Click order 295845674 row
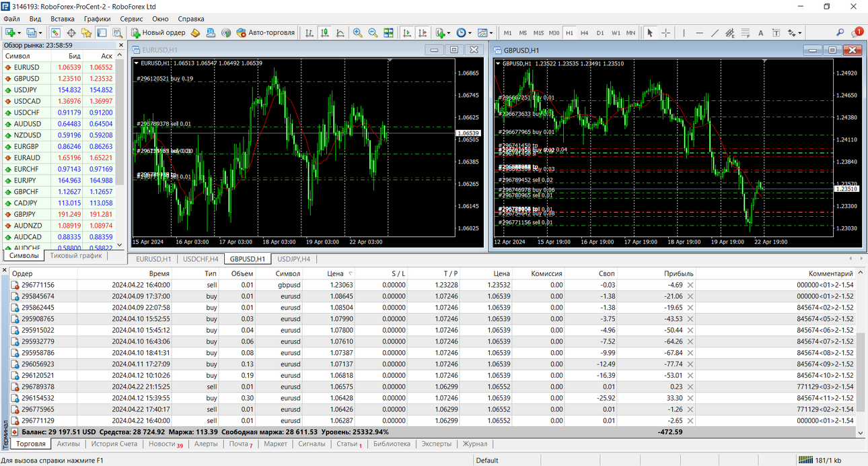This screenshot has height=466, width=868. click(x=433, y=296)
